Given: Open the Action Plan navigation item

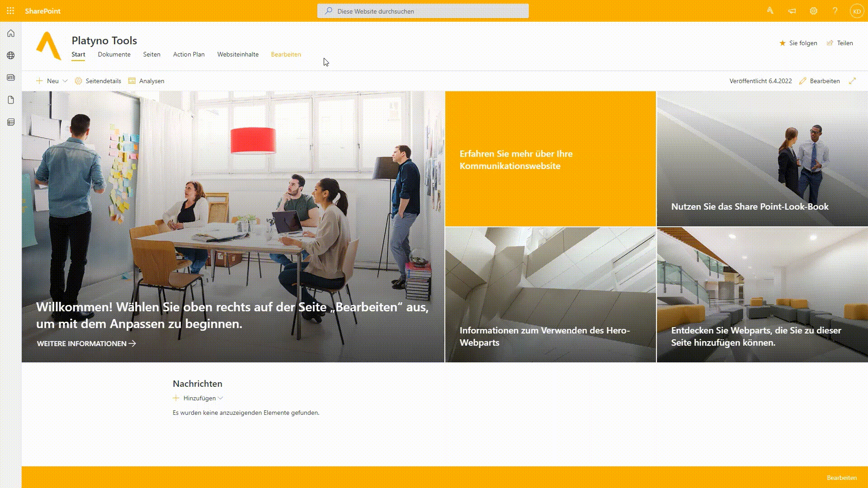Looking at the screenshot, I should pyautogui.click(x=189, y=54).
